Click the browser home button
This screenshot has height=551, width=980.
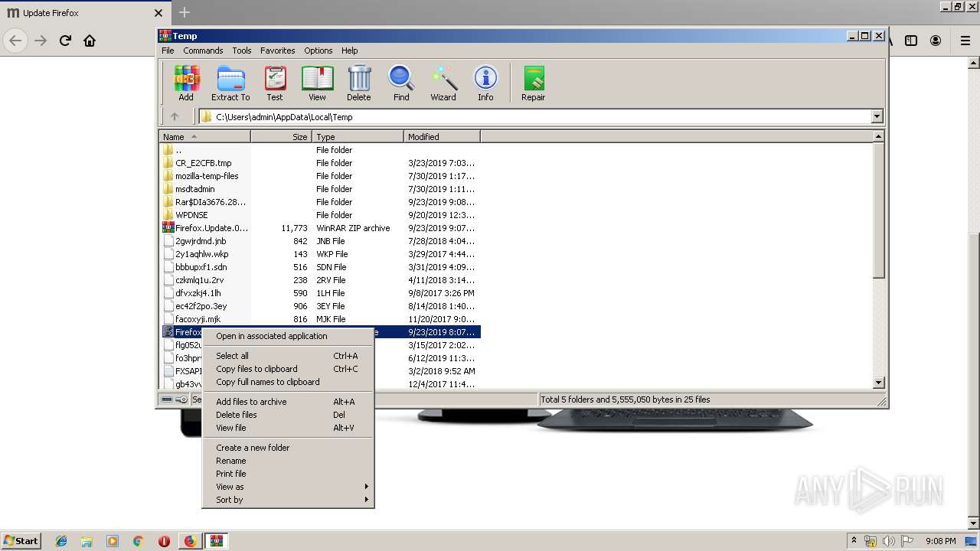click(90, 41)
